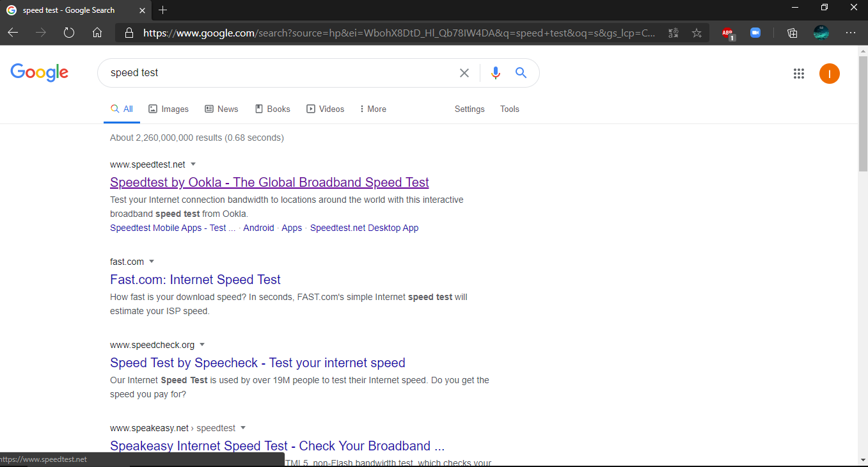Image resolution: width=868 pixels, height=467 pixels.
Task: Switch to the Books tab
Action: (x=272, y=109)
